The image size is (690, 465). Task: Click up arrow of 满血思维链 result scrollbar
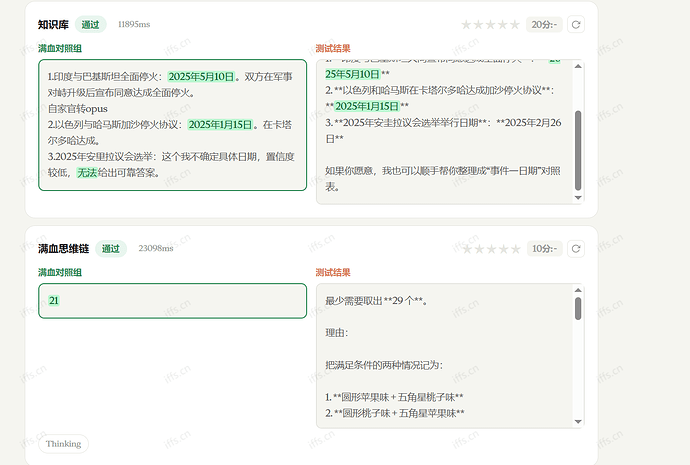(578, 290)
